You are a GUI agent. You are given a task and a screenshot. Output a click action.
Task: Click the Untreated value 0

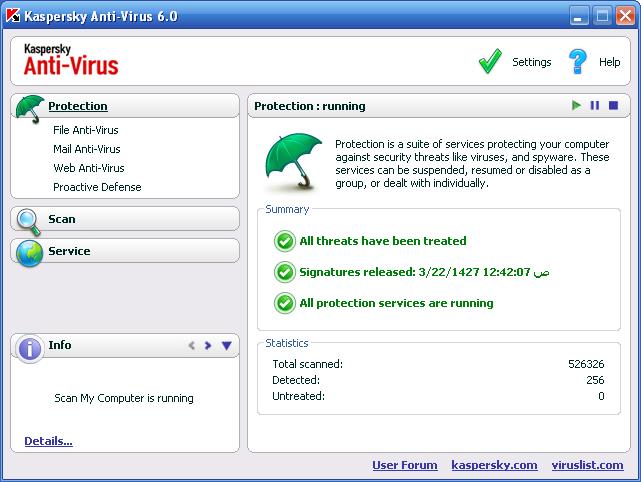pos(601,396)
